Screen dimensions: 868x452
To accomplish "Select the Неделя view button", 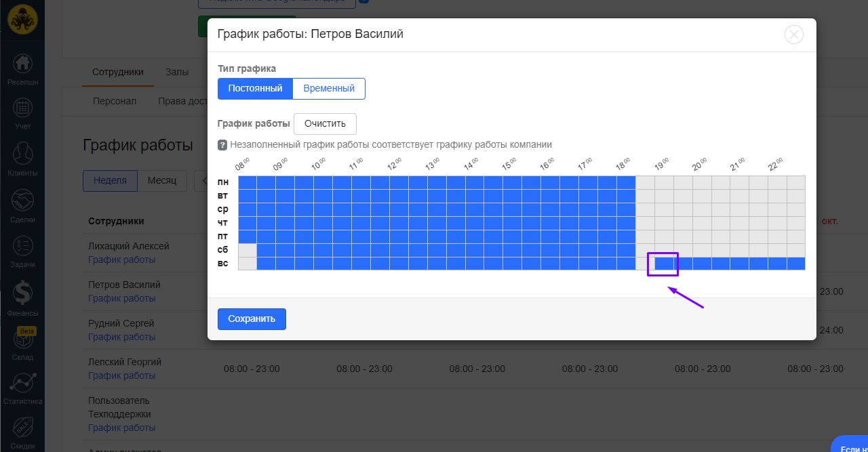I will point(110,181).
